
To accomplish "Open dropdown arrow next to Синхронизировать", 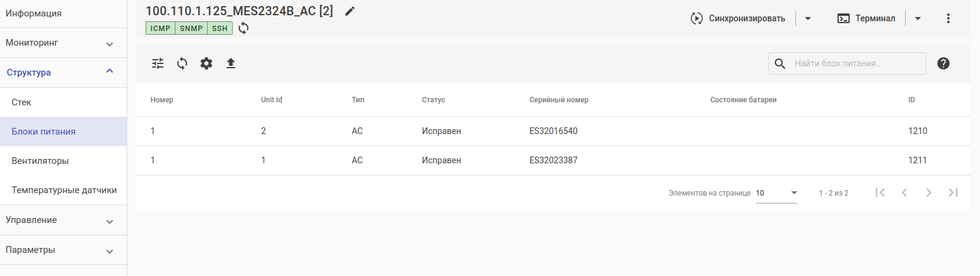I will pyautogui.click(x=808, y=18).
